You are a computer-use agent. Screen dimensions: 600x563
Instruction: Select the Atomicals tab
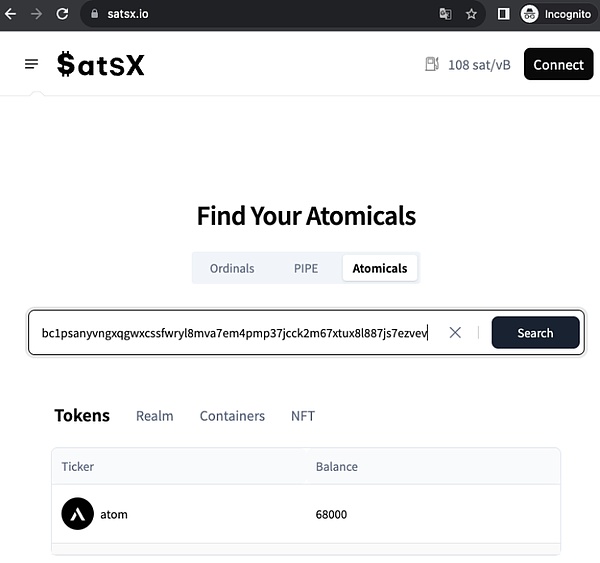pos(380,268)
